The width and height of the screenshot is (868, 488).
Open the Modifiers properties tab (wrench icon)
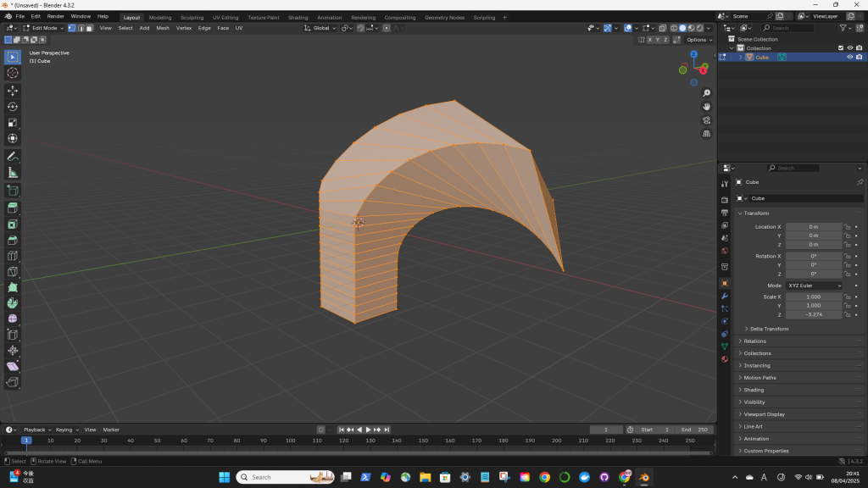[x=724, y=296]
